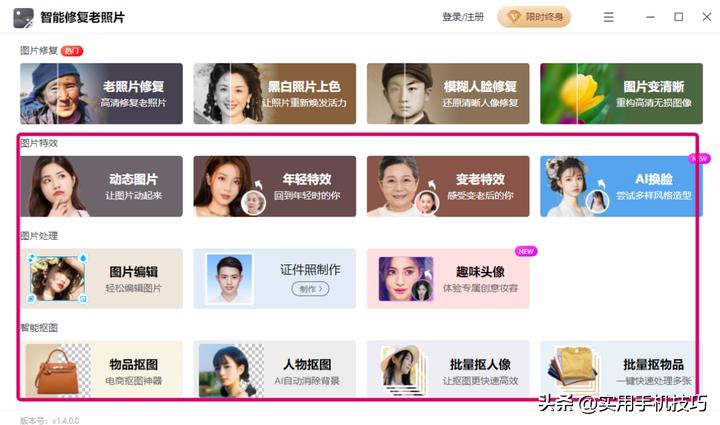Open 物品抠图 object cutout handbag tile
This screenshot has height=425, width=720.
(101, 369)
